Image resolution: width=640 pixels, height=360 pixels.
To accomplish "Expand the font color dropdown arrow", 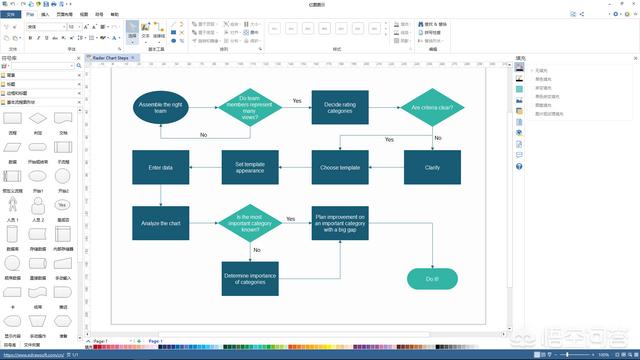I will [119, 38].
